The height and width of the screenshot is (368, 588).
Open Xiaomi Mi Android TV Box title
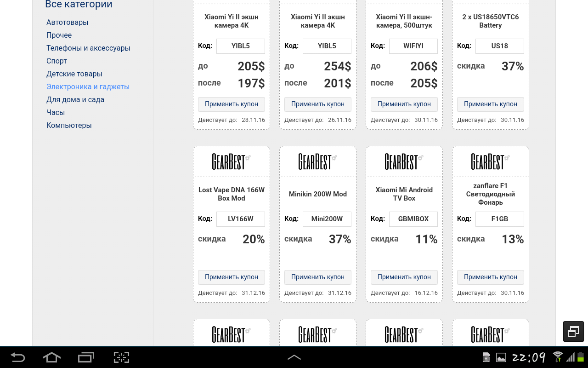coord(404,194)
